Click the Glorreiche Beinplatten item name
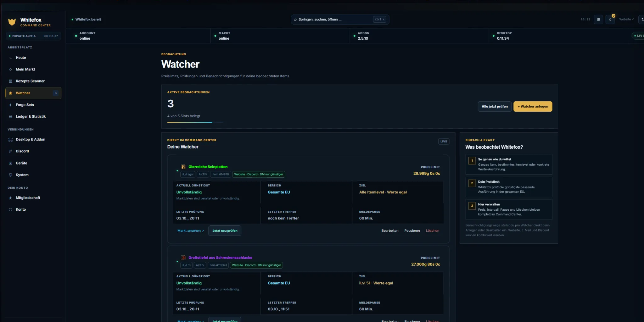Viewport: 644px width, 322px height. 208,167
